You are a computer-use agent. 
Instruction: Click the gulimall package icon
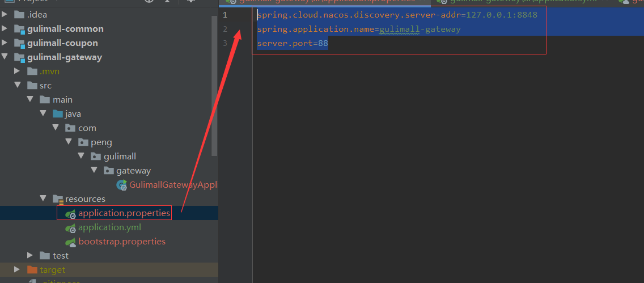96,156
